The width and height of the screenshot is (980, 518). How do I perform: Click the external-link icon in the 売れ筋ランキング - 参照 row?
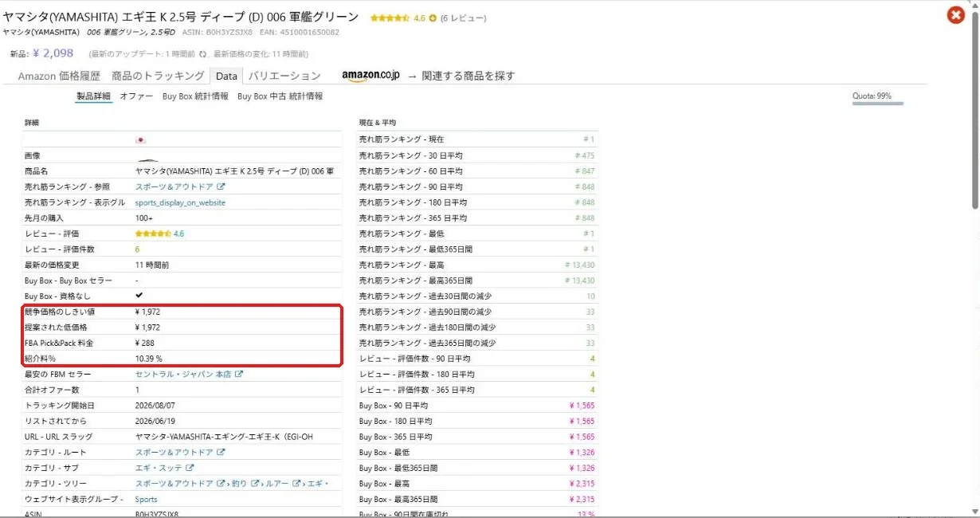click(221, 186)
